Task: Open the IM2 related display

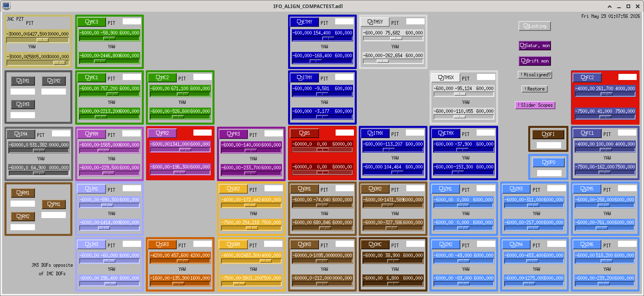Action: [54, 81]
